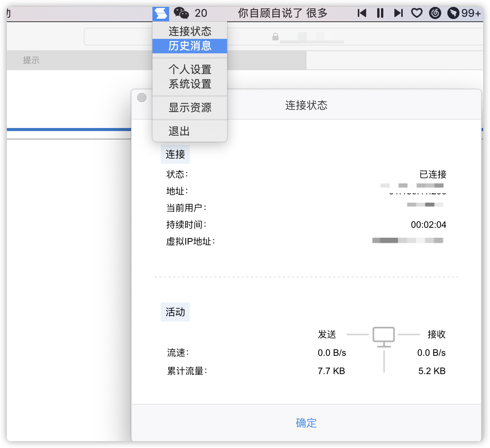Choose 个人设置 in the menu

click(189, 70)
